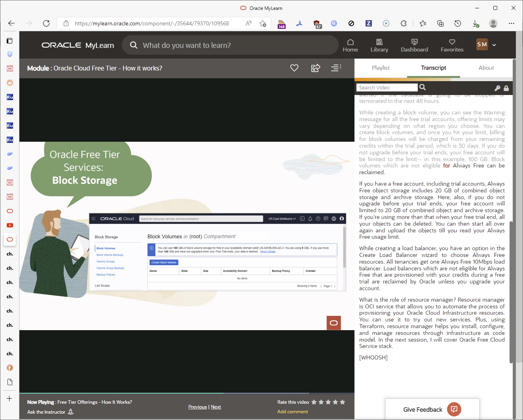Switch to the Reddit tab in vertical tabs
Viewport: 523px width, 420px height.
[x=10, y=83]
